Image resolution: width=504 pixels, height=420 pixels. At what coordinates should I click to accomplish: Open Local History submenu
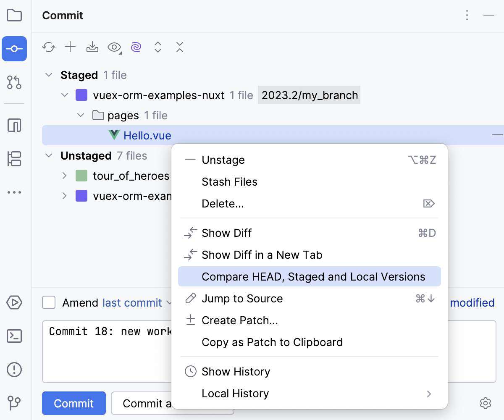310,394
